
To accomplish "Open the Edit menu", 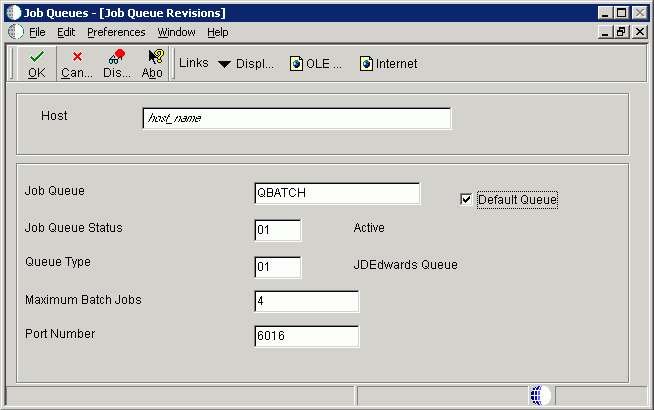I will pyautogui.click(x=66, y=32).
